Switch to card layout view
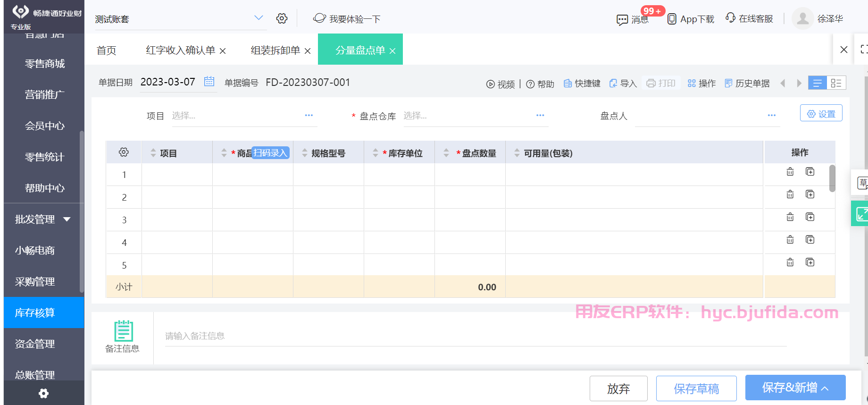Viewport: 868px width, 405px height. pyautogui.click(x=836, y=83)
